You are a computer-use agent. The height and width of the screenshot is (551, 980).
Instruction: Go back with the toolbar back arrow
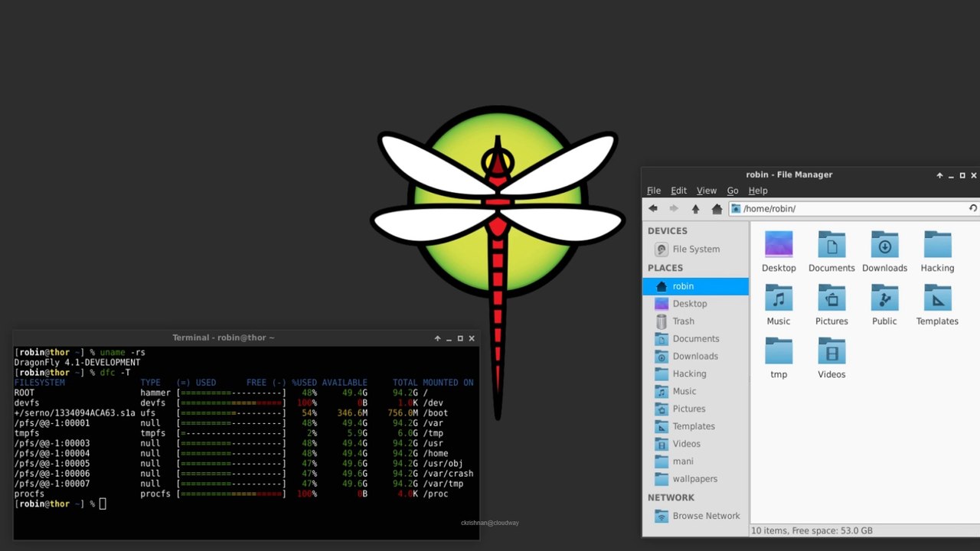pos(653,208)
